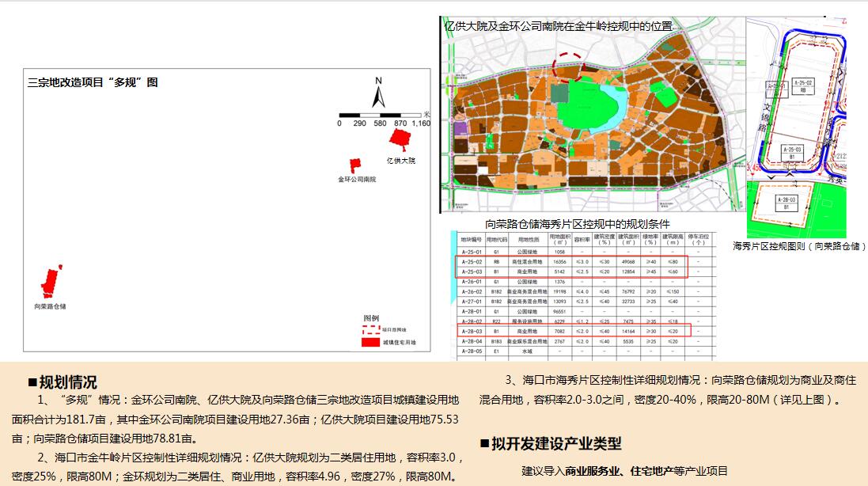868x486 pixels.
Task: Click the A-25-03 B1 parcel label box
Action: 791,153
